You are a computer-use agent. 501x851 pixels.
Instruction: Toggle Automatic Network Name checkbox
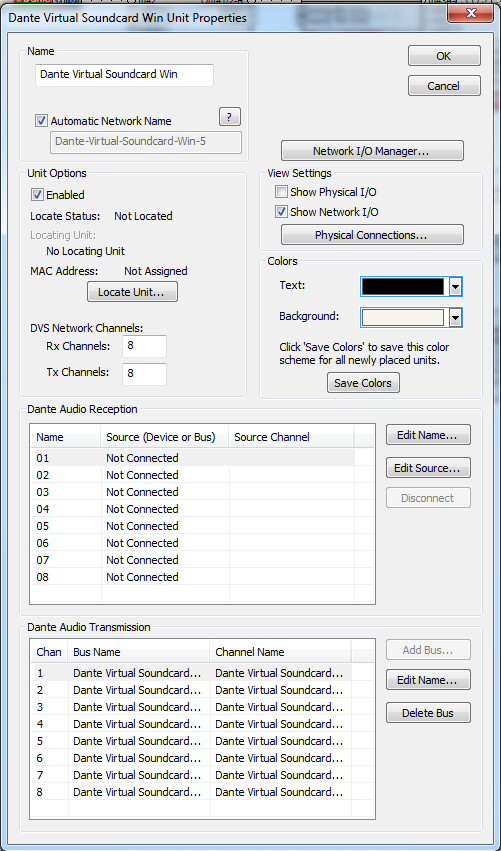tap(41, 121)
